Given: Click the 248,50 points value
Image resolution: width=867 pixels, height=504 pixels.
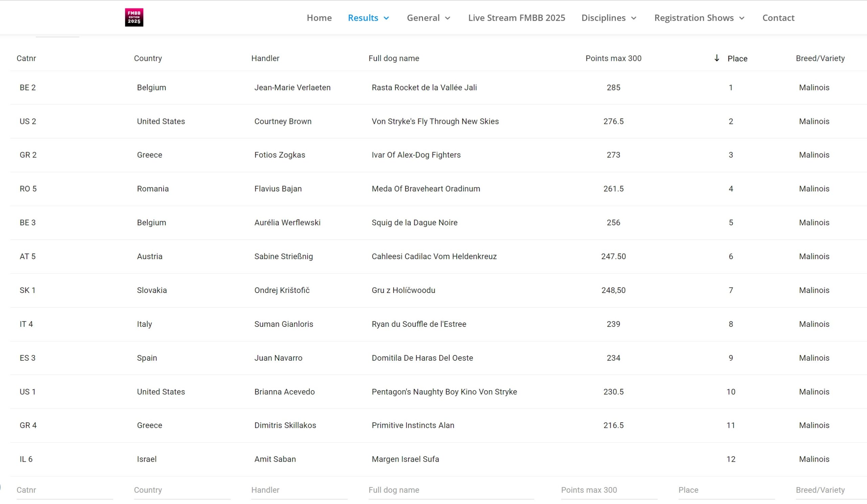Looking at the screenshot, I should [613, 290].
